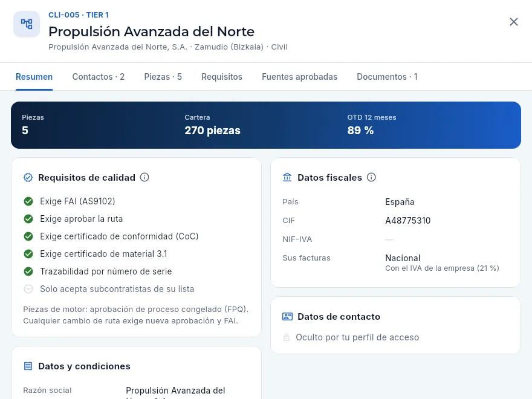Image resolution: width=532 pixels, height=399 pixels.
Task: Stay on the Resumen tab
Action: click(x=34, y=77)
